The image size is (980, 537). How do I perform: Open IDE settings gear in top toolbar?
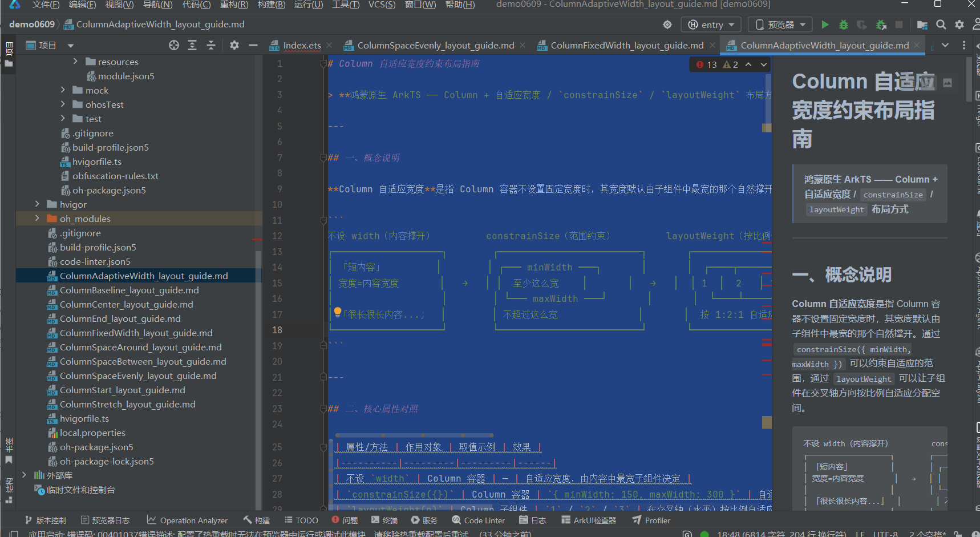[x=959, y=25]
